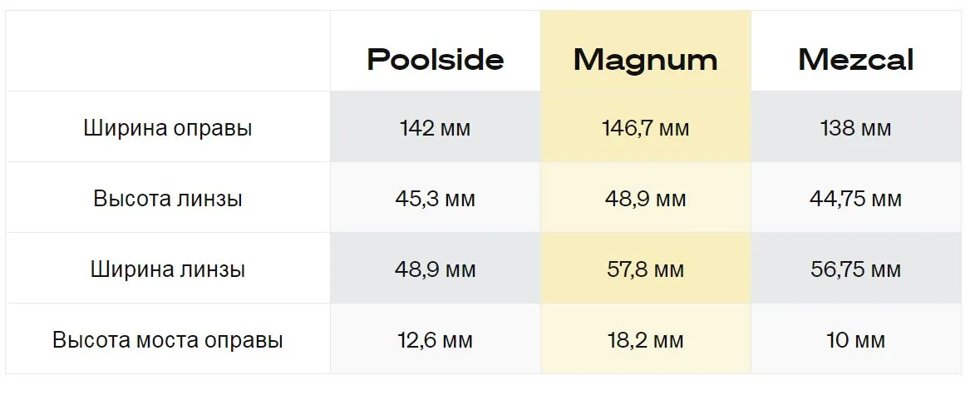Click the Poolside frame width 142 мм cell
This screenshot has height=400, width=980.
pyautogui.click(x=435, y=128)
